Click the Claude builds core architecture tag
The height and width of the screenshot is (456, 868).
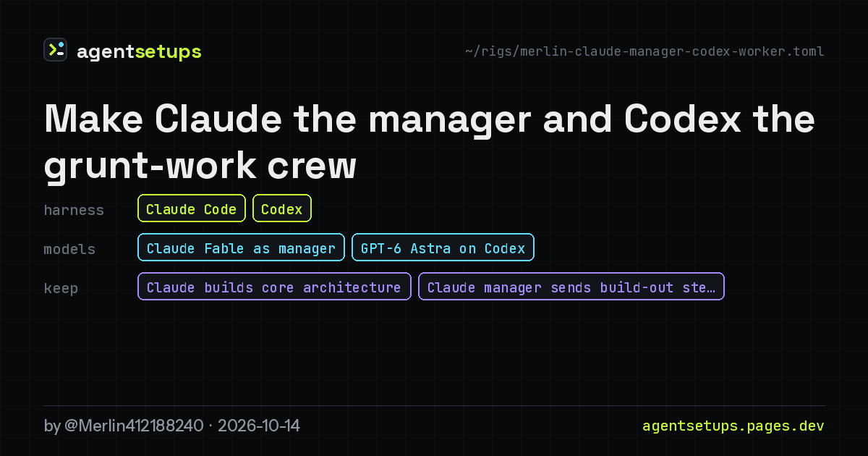pos(274,287)
